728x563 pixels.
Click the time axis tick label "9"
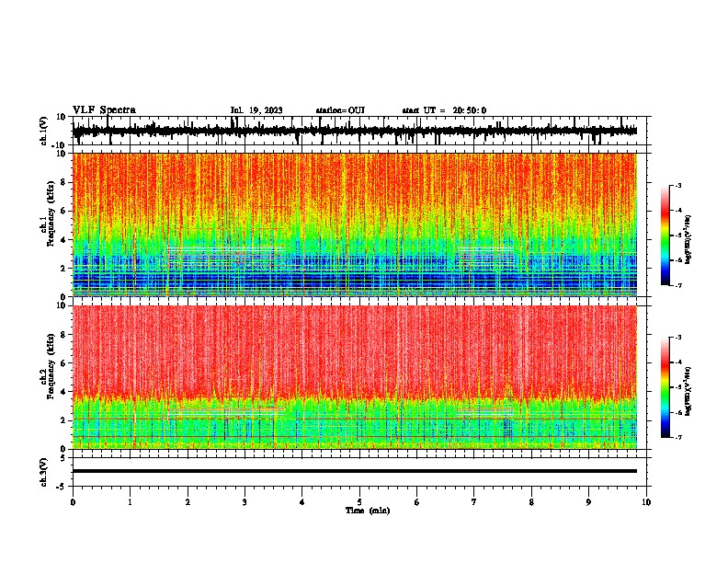point(588,501)
